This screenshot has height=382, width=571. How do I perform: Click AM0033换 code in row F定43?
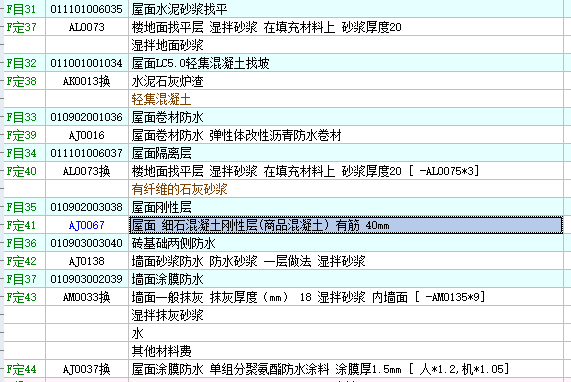[87, 297]
